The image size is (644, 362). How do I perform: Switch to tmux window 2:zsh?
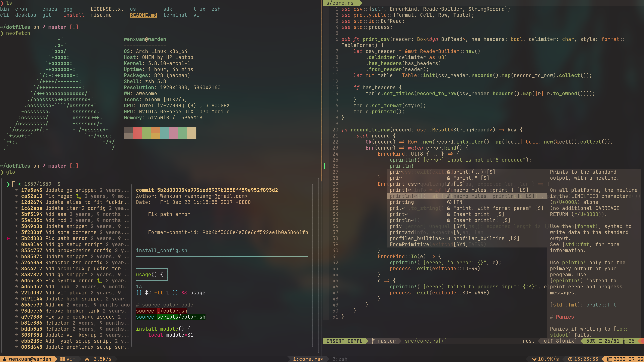click(x=341, y=359)
